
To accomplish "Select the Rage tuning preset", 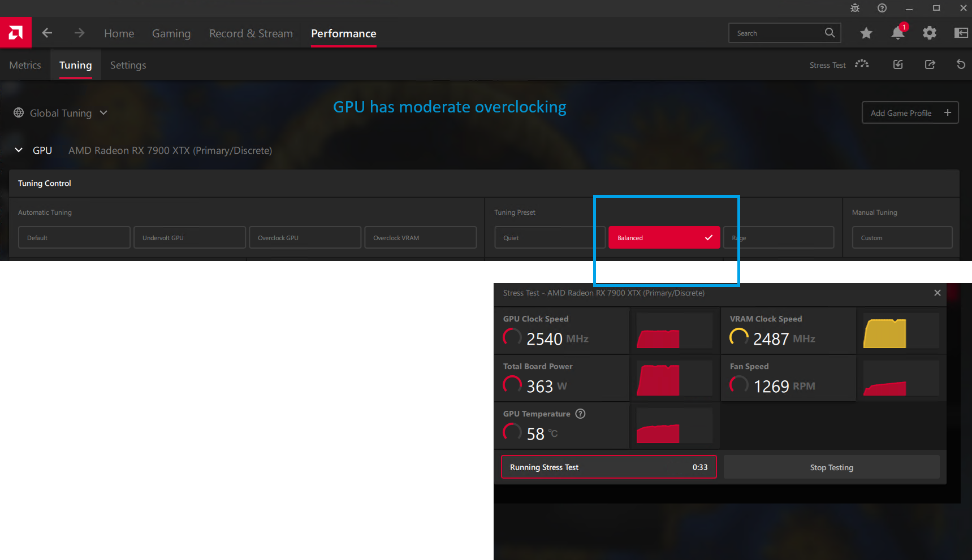I will (779, 237).
